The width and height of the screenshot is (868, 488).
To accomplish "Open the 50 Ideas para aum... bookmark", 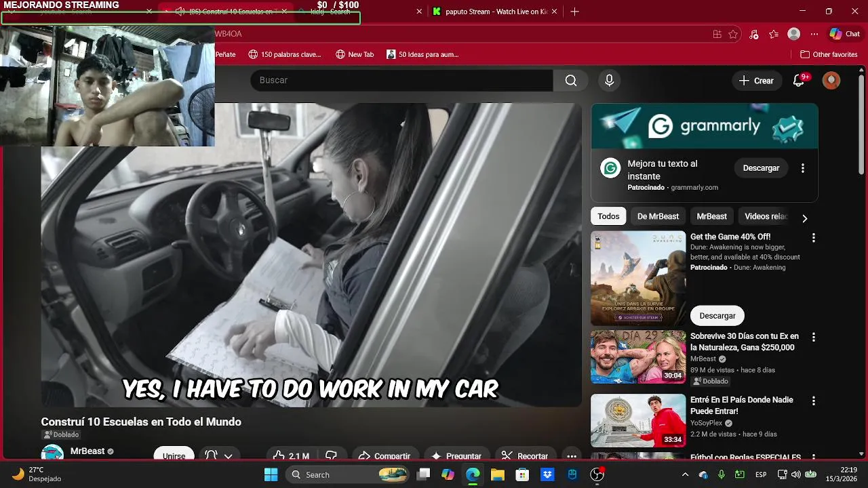I will 422,54.
